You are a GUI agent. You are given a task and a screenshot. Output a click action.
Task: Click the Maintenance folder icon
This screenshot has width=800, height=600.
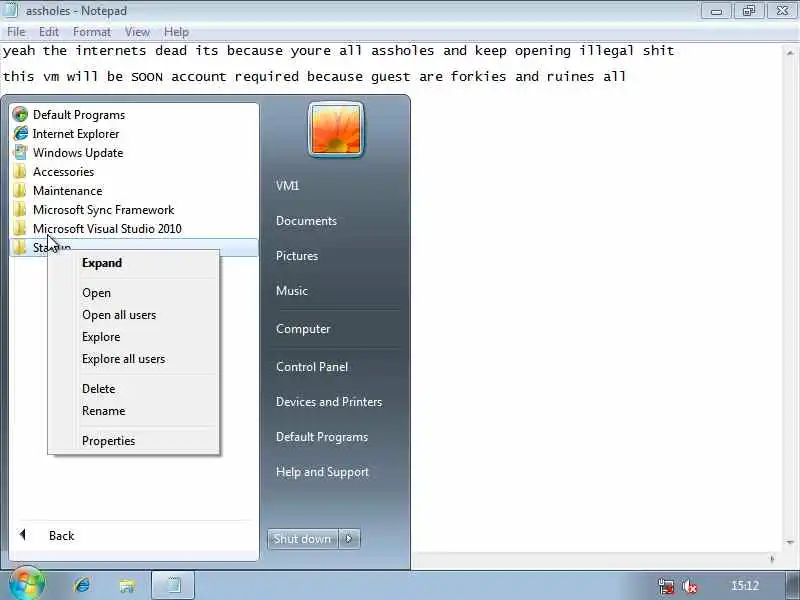click(x=19, y=190)
